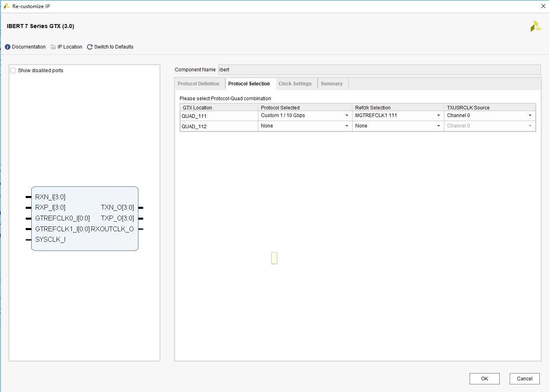
Task: Confirm with the OK button
Action: (x=484, y=379)
